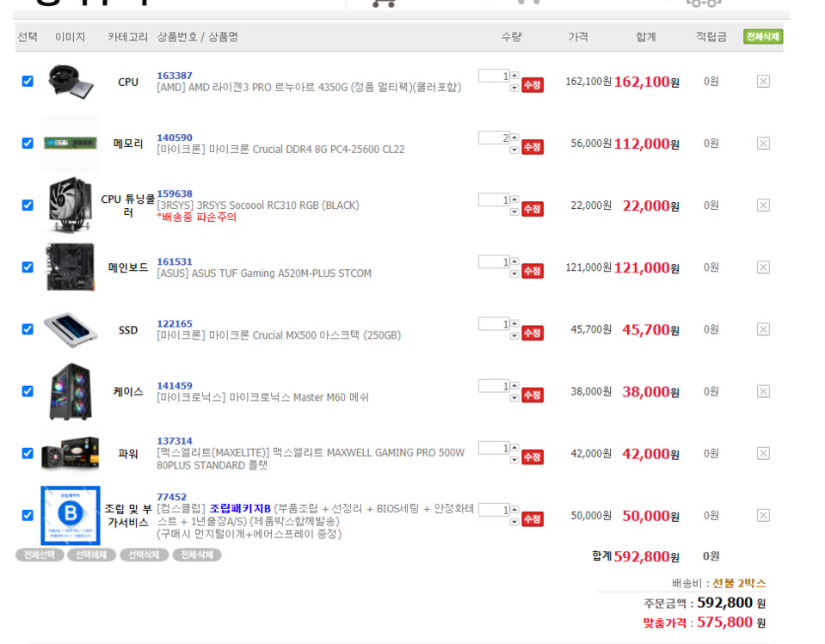The image size is (825, 644).
Task: Click the 전체선택 button below the list
Action: tap(40, 555)
